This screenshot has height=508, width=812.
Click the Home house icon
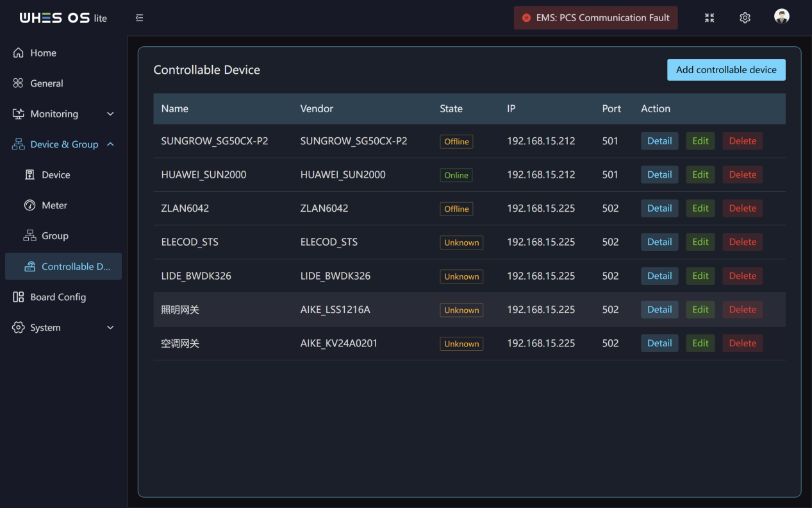pos(19,53)
